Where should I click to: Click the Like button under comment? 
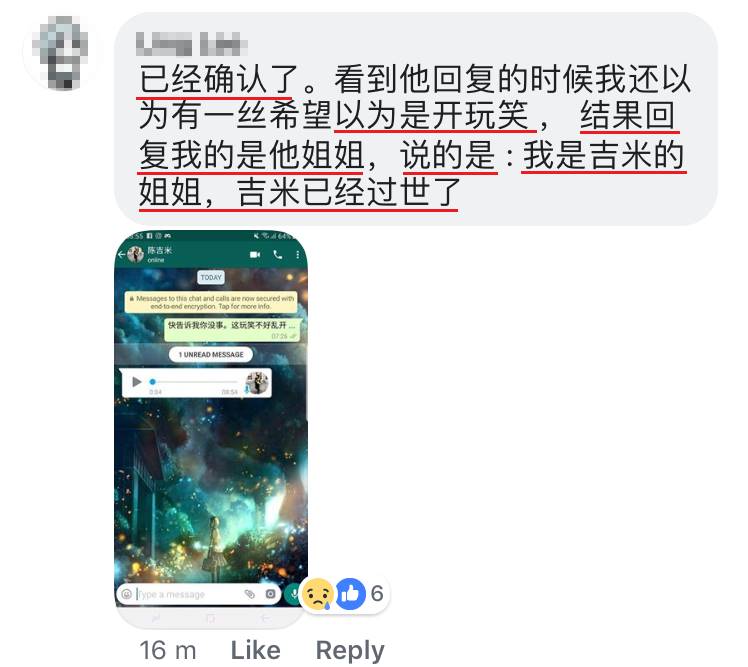pos(256,650)
